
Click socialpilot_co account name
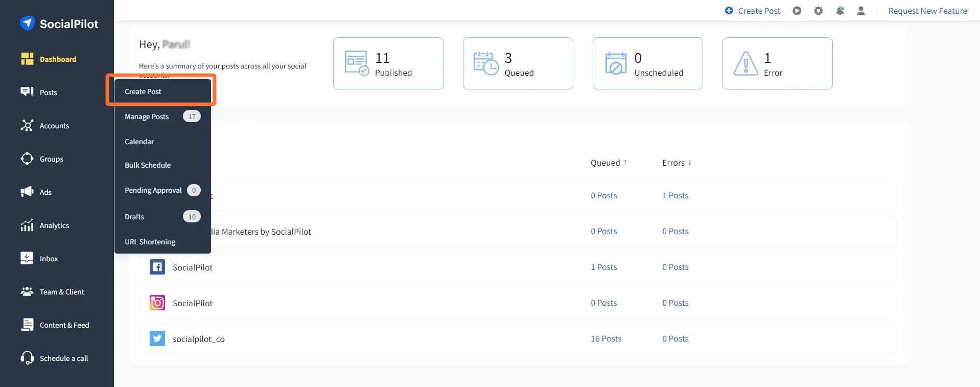(x=199, y=339)
